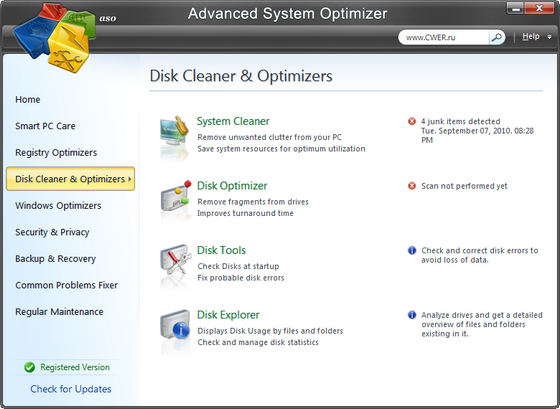Switch to Registry Optimizers
This screenshot has height=409, width=560.
click(56, 153)
